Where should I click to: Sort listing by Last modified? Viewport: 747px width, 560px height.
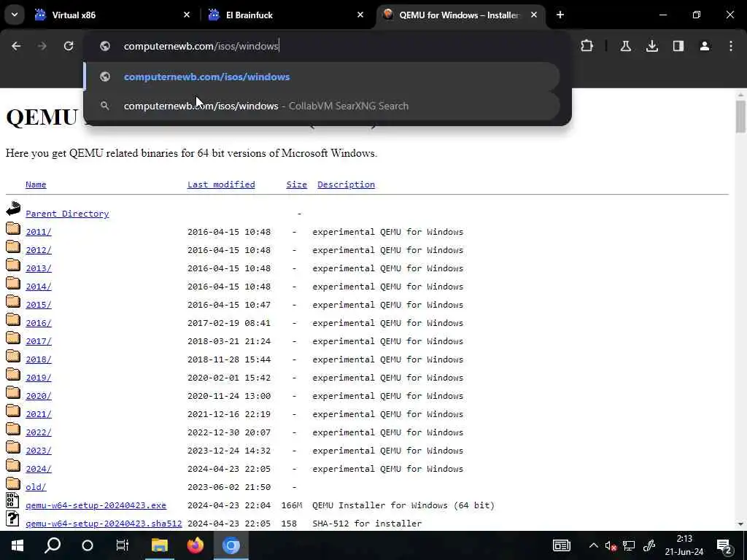click(x=221, y=184)
